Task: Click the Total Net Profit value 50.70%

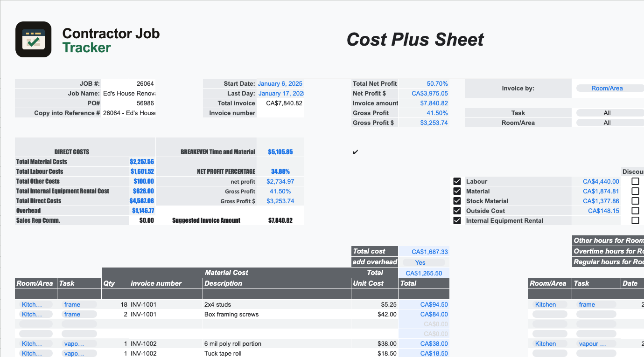Action: (x=424, y=83)
